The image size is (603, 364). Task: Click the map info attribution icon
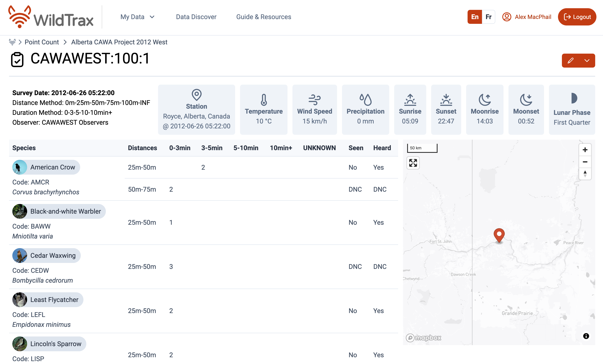(x=586, y=336)
